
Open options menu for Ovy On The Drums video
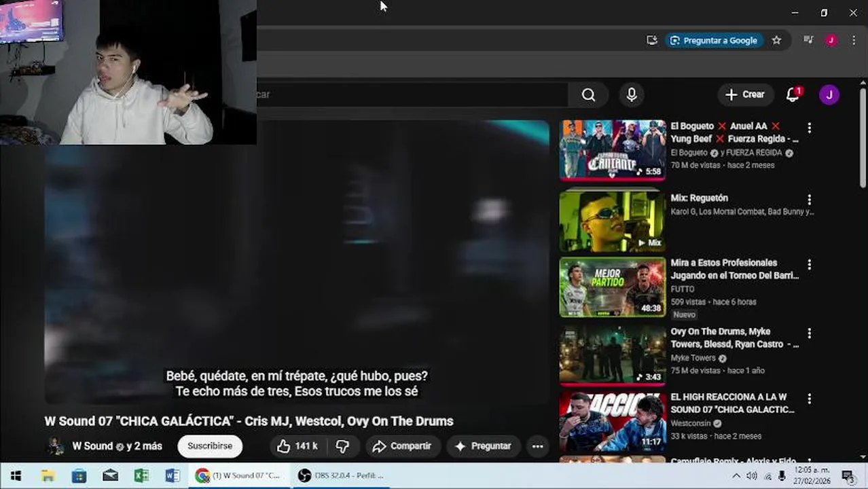[809, 333]
